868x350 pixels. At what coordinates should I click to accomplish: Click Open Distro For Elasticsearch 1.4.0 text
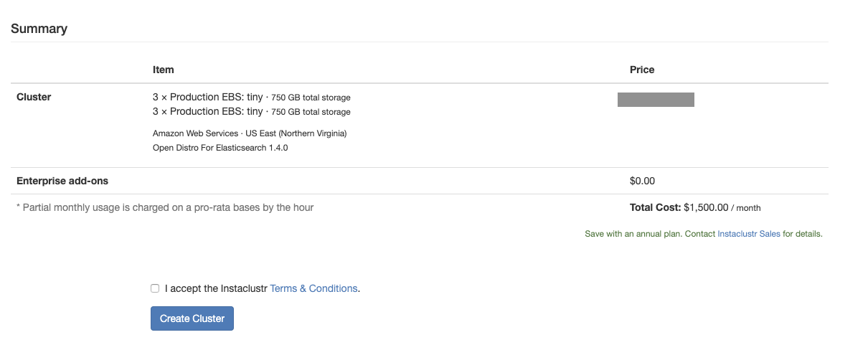(220, 148)
